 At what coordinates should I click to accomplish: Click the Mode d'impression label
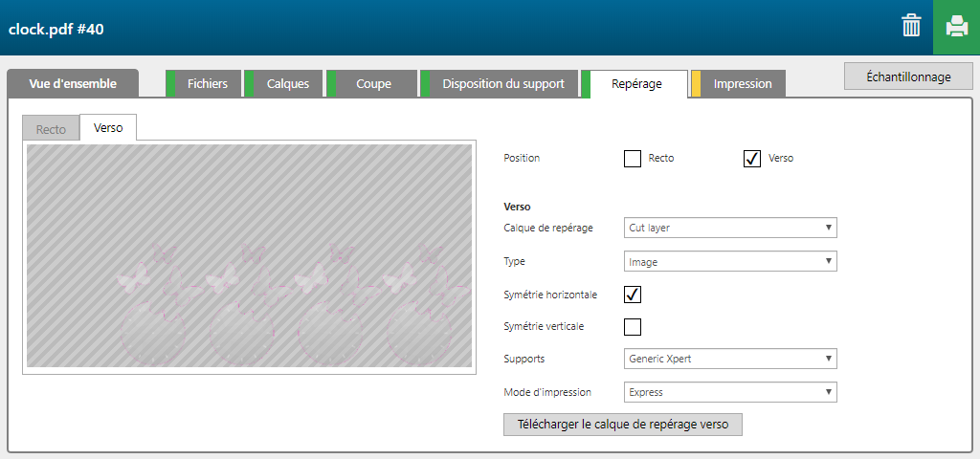tap(547, 392)
